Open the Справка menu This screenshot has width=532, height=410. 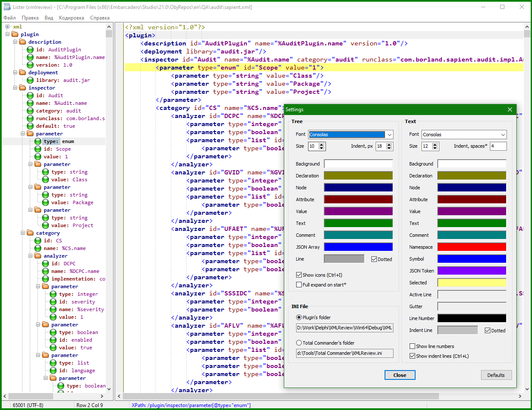tap(99, 18)
